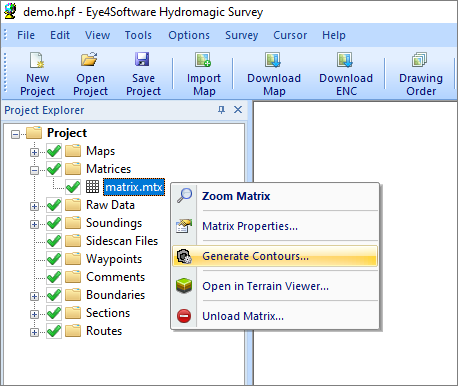Disable the Waypoints checkbox

coord(54,259)
